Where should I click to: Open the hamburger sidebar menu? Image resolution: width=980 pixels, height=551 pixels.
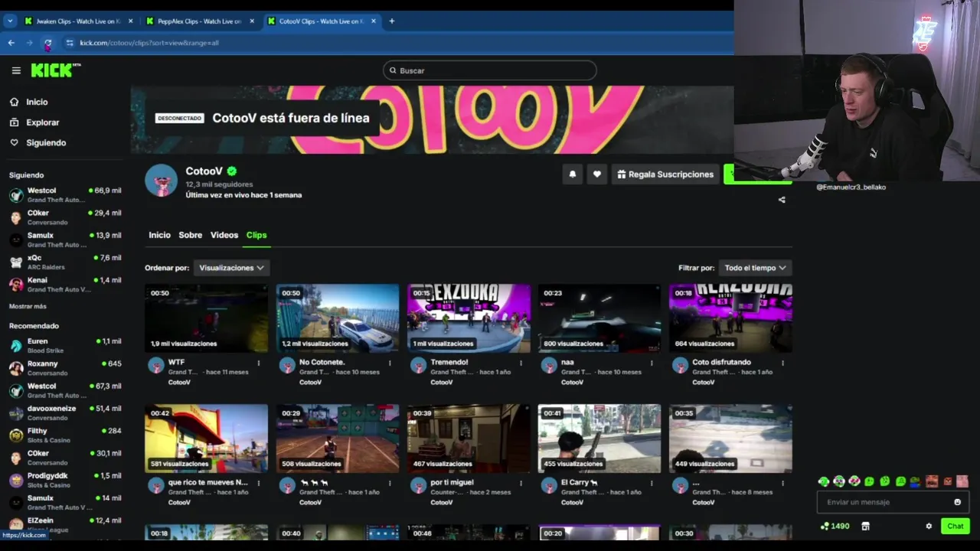point(16,70)
